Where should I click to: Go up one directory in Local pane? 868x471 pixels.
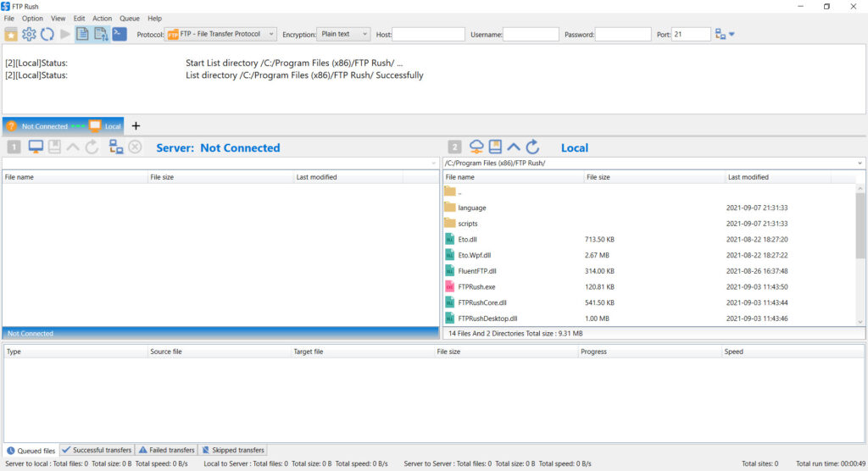click(x=514, y=147)
